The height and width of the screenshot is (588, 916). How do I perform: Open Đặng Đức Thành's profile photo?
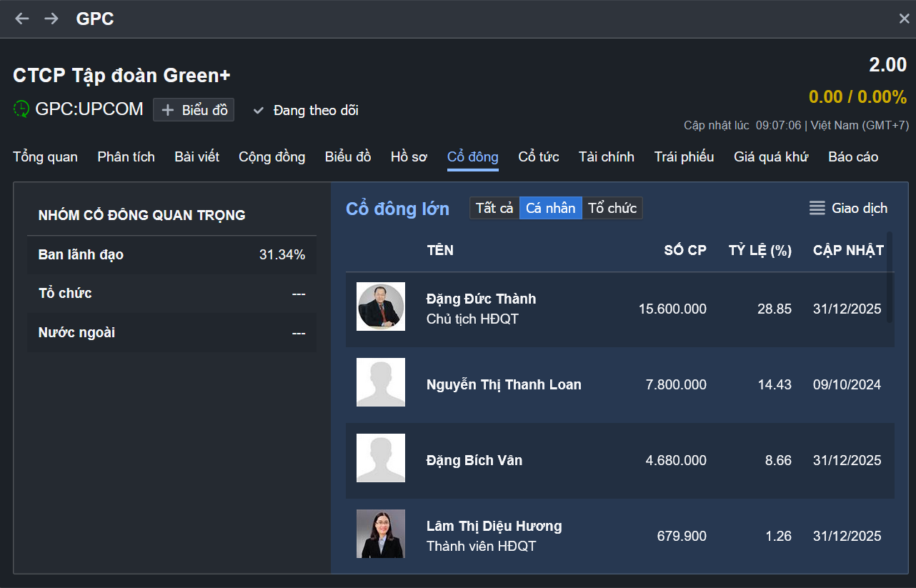click(381, 307)
